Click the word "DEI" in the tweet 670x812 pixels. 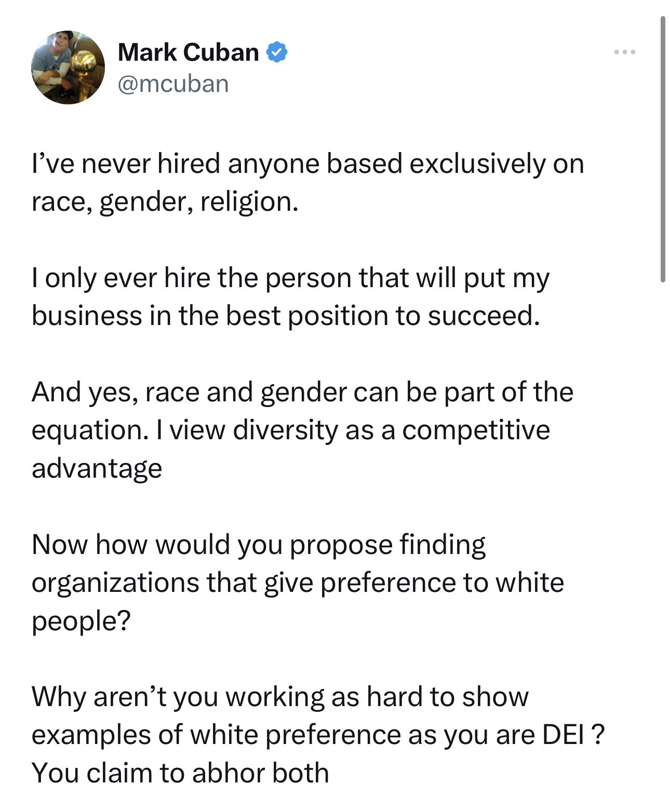(x=563, y=734)
